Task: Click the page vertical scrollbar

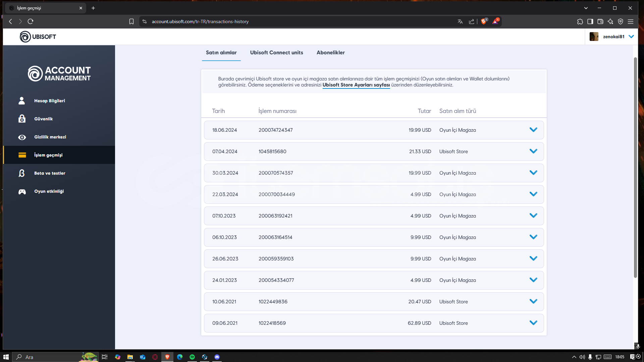Action: click(635, 168)
